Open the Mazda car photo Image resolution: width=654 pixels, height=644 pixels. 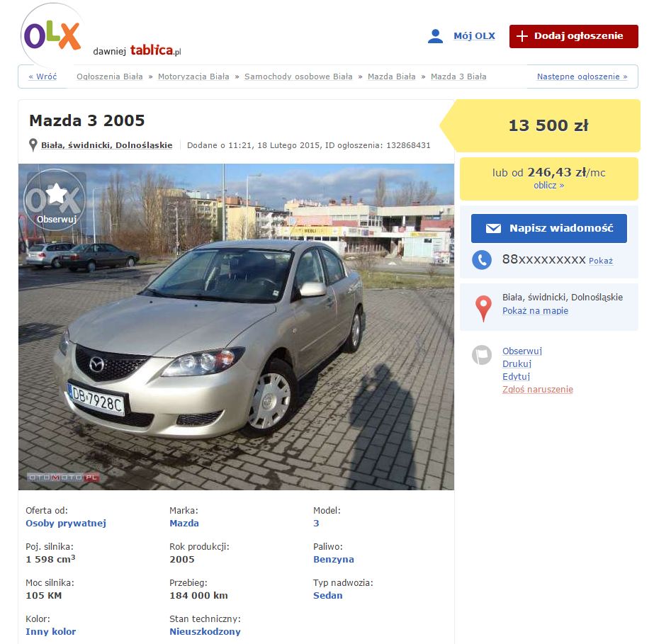click(236, 327)
